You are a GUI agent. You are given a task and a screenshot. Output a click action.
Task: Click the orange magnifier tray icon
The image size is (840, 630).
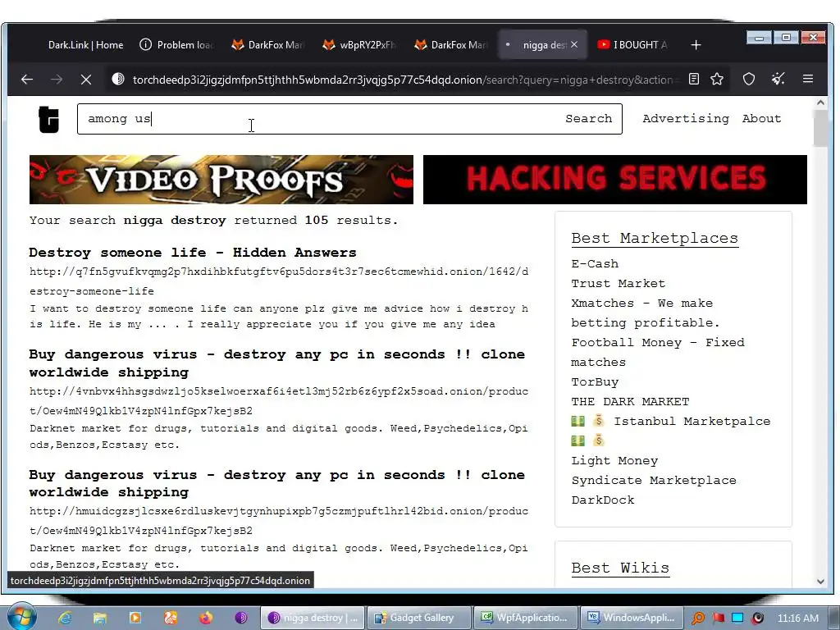tap(697, 619)
